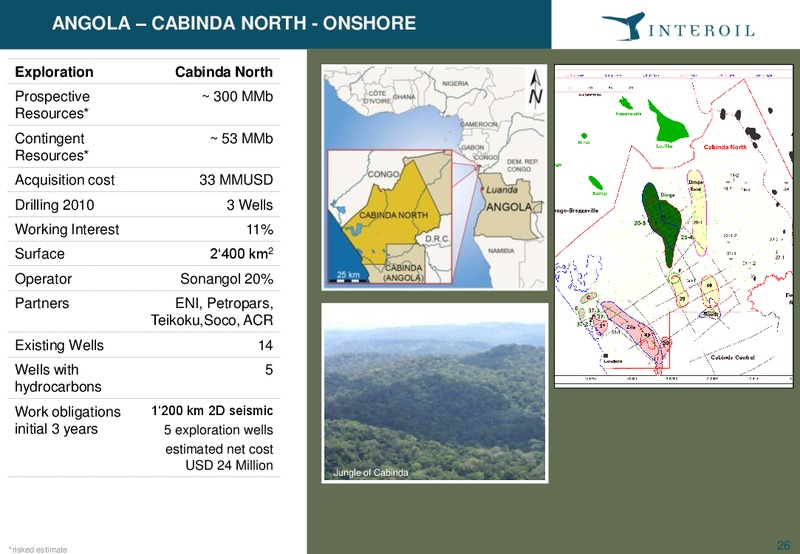
Task: Click the 'NAMIBIA' label on Africa map
Action: (x=501, y=251)
